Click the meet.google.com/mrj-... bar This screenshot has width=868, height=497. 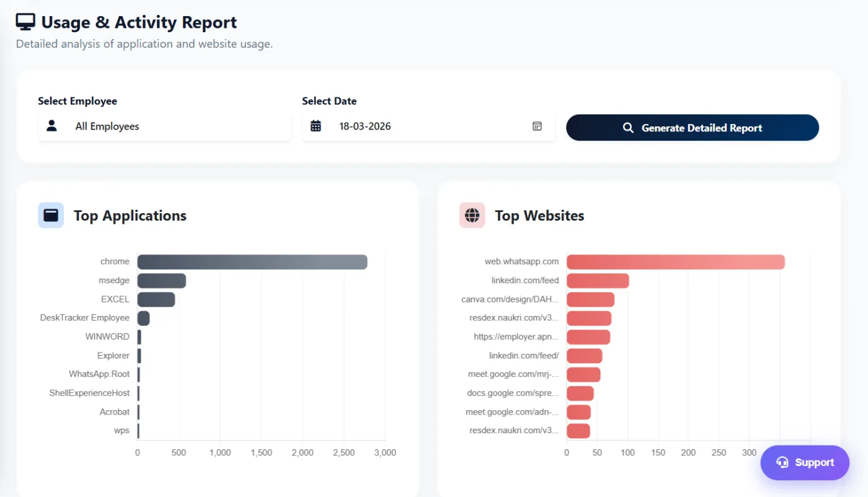point(583,374)
